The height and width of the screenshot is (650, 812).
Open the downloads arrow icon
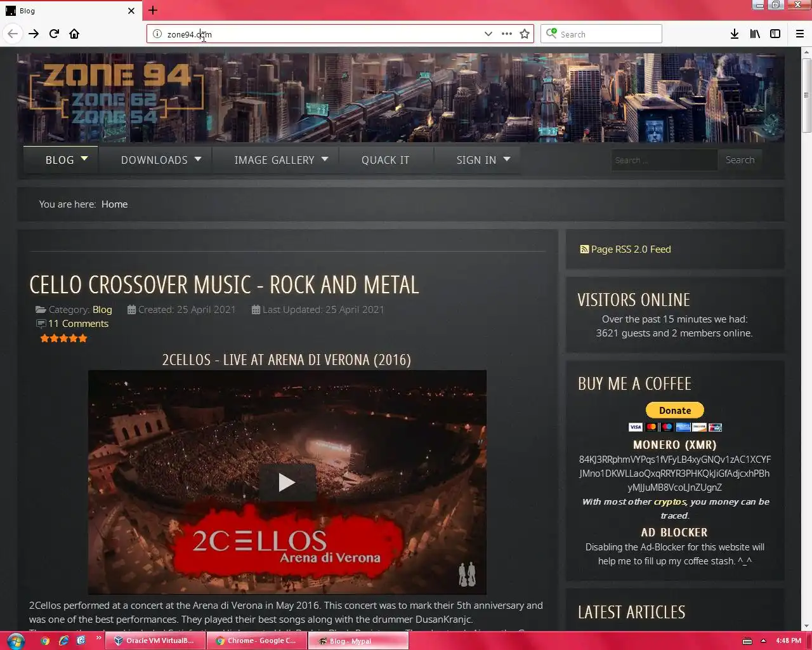coord(734,34)
